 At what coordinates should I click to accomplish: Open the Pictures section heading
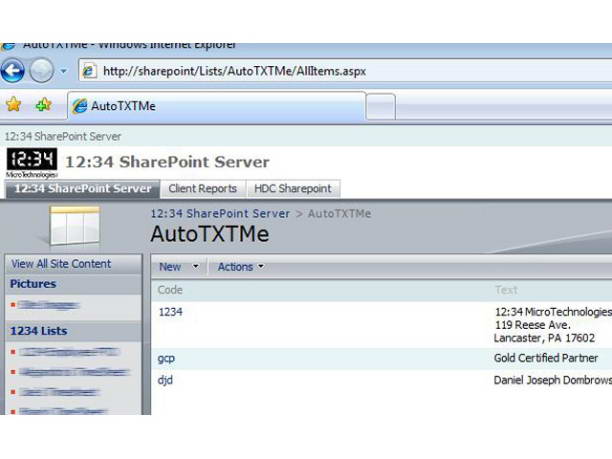point(33,284)
